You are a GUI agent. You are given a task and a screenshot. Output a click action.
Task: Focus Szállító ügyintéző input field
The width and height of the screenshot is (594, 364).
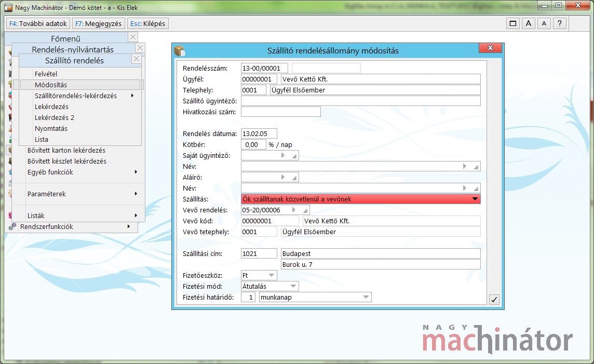pos(361,101)
